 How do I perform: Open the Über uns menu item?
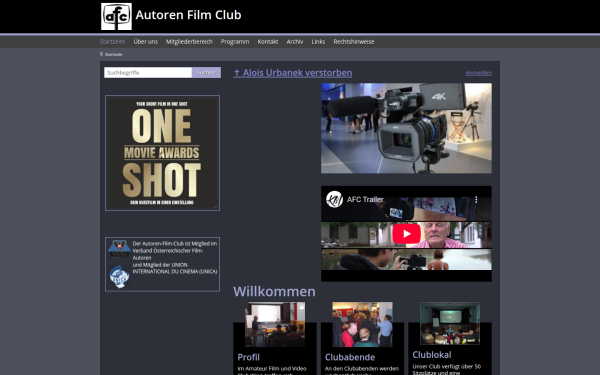pyautogui.click(x=145, y=42)
